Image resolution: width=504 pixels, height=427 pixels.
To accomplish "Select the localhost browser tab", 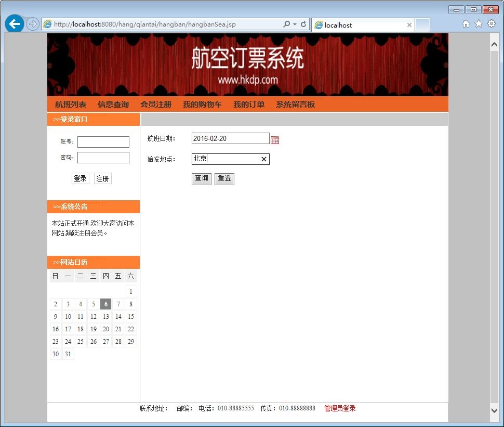I will (363, 25).
